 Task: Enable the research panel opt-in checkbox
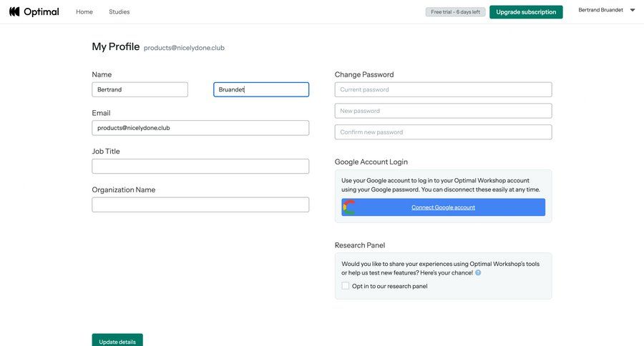tap(346, 286)
